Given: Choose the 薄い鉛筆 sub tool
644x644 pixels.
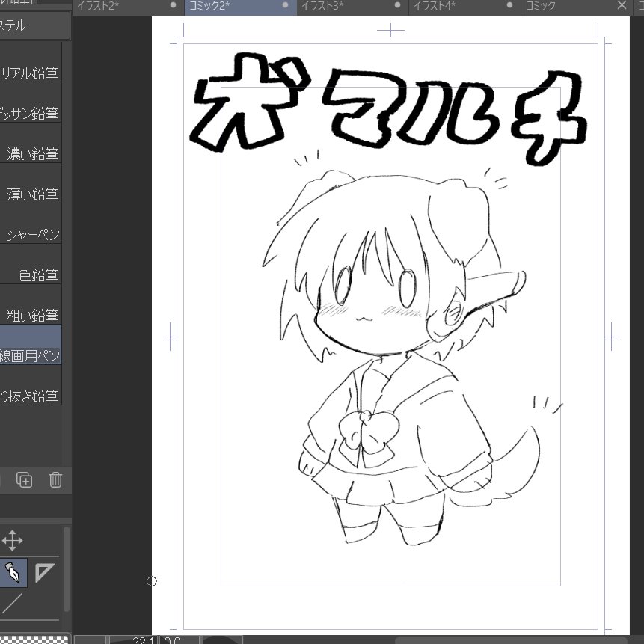Looking at the screenshot, I should tap(40, 194).
